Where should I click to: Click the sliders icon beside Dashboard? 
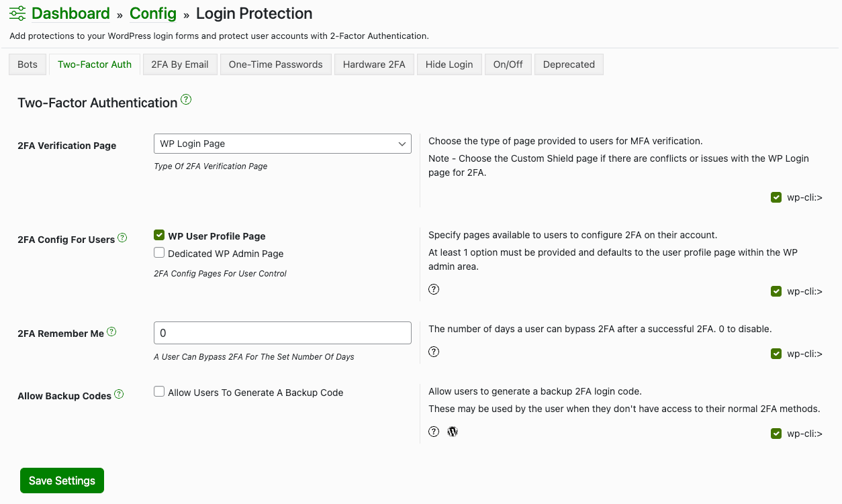click(17, 13)
